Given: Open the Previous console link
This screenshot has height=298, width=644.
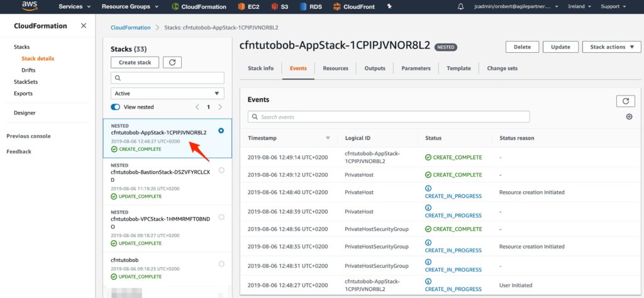Looking at the screenshot, I should (28, 136).
